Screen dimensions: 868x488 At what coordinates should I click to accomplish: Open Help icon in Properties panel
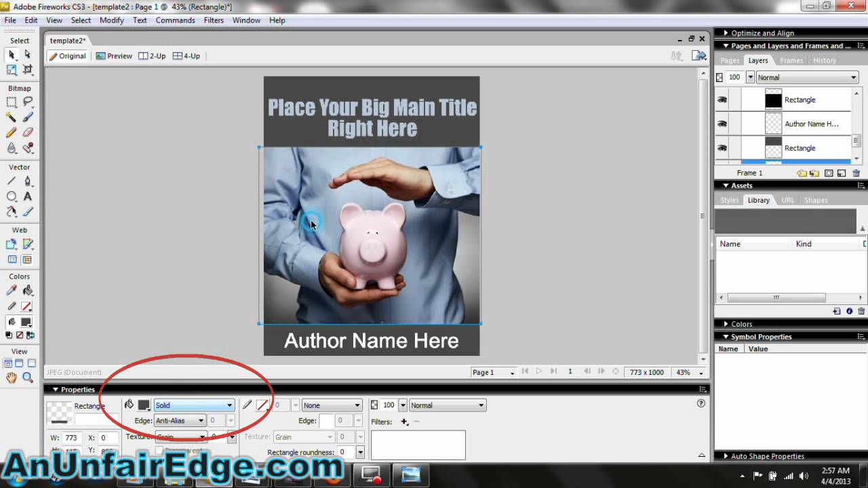click(x=701, y=403)
